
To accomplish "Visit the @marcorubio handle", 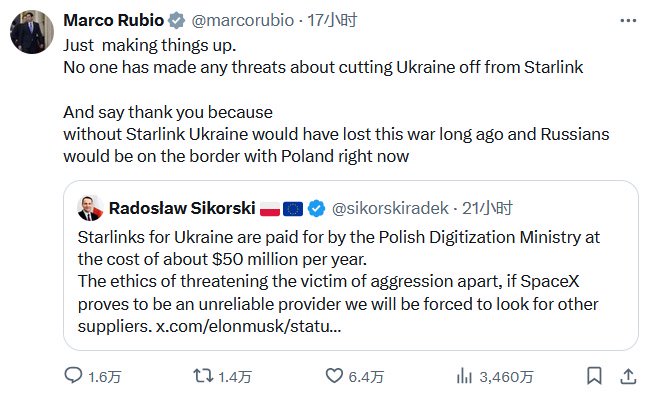I will 243,20.
